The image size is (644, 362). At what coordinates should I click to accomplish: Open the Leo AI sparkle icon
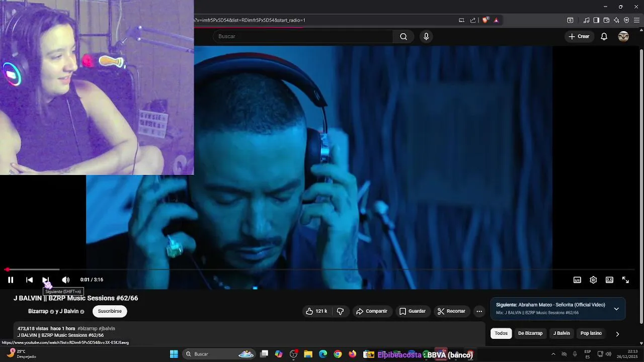click(x=616, y=20)
